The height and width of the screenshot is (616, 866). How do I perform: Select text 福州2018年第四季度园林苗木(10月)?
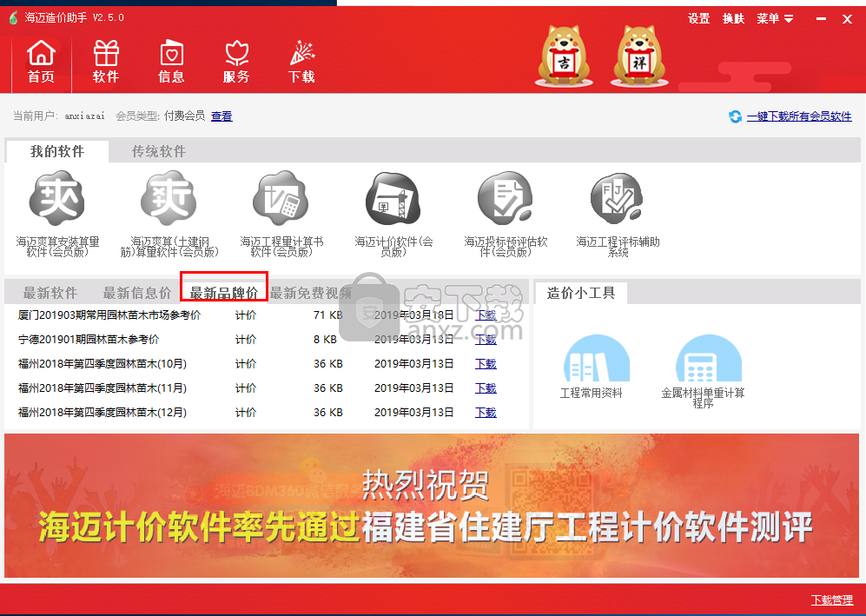click(x=102, y=363)
